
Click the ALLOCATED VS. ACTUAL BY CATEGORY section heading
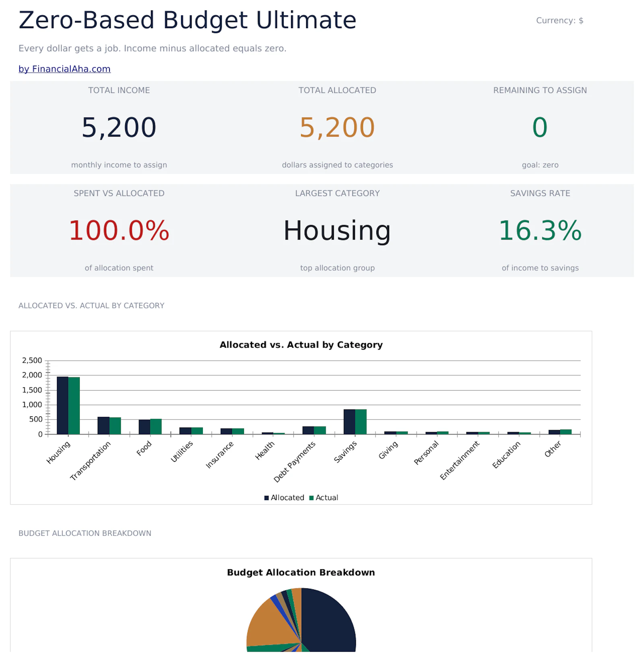coord(91,306)
